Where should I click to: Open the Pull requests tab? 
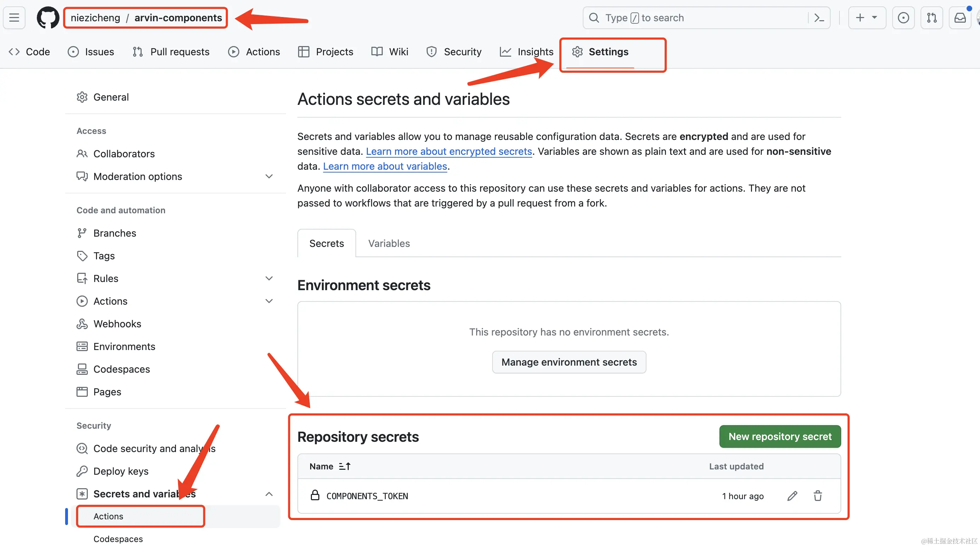[x=171, y=51]
